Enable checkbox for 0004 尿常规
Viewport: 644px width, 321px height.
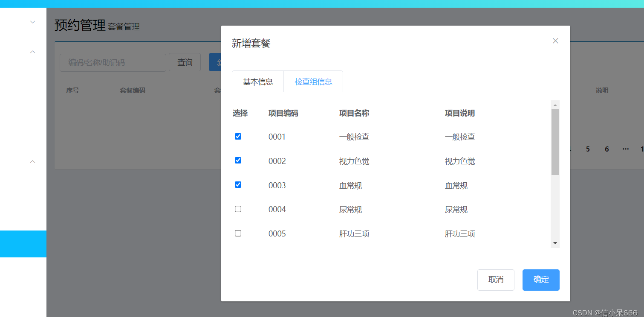tap(238, 209)
